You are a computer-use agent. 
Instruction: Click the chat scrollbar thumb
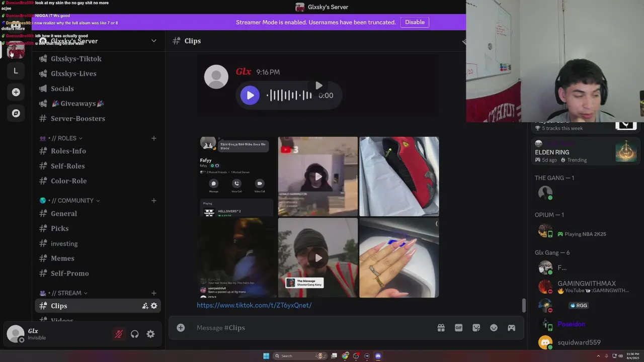(523, 305)
